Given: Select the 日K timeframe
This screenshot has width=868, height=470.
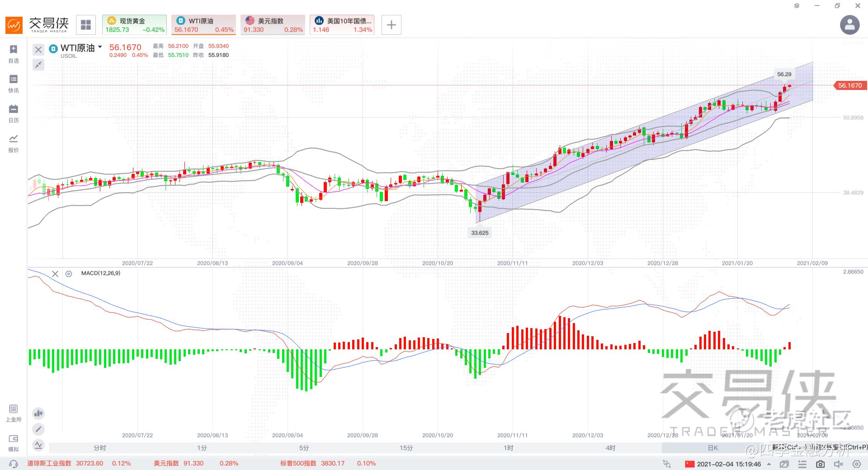Looking at the screenshot, I should pyautogui.click(x=713, y=448).
